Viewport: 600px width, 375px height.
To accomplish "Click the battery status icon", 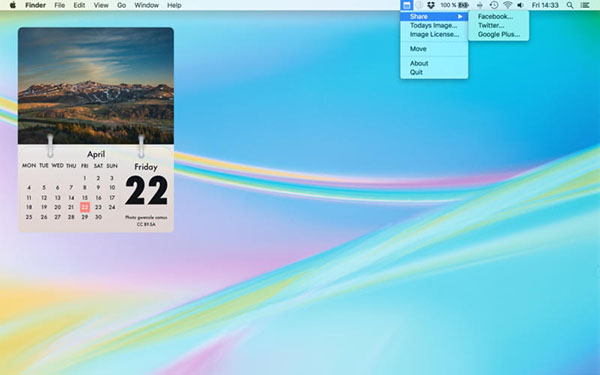I will (x=464, y=5).
